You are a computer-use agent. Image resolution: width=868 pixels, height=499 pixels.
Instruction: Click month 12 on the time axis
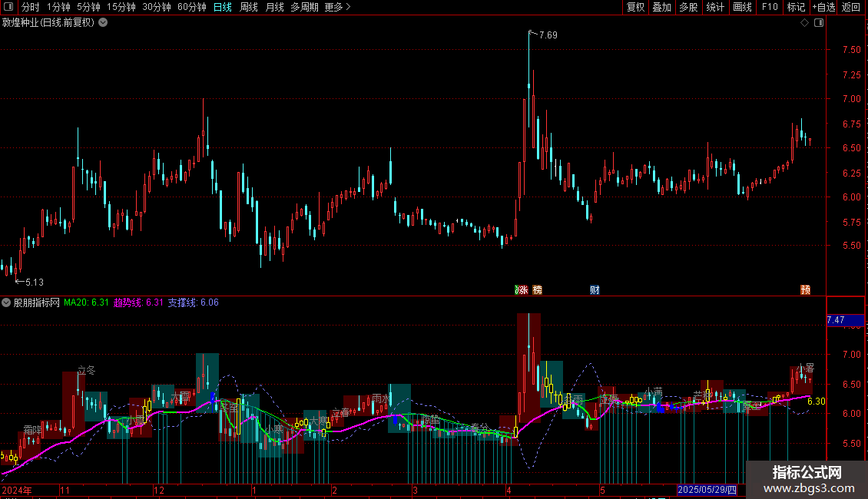[x=159, y=490]
